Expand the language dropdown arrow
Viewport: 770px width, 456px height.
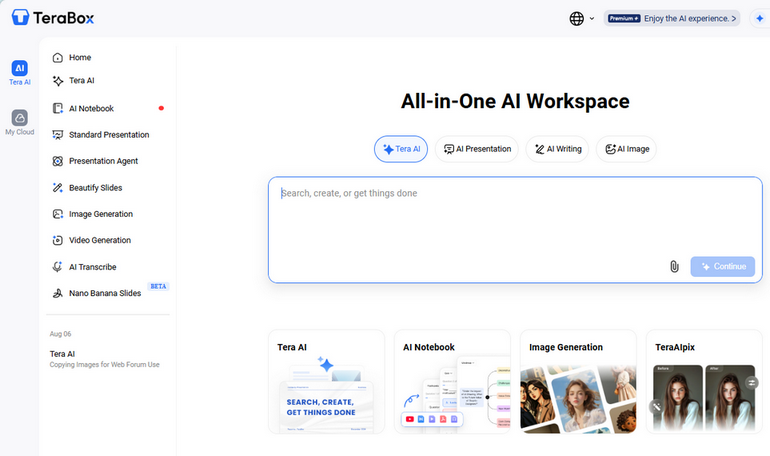(592, 19)
